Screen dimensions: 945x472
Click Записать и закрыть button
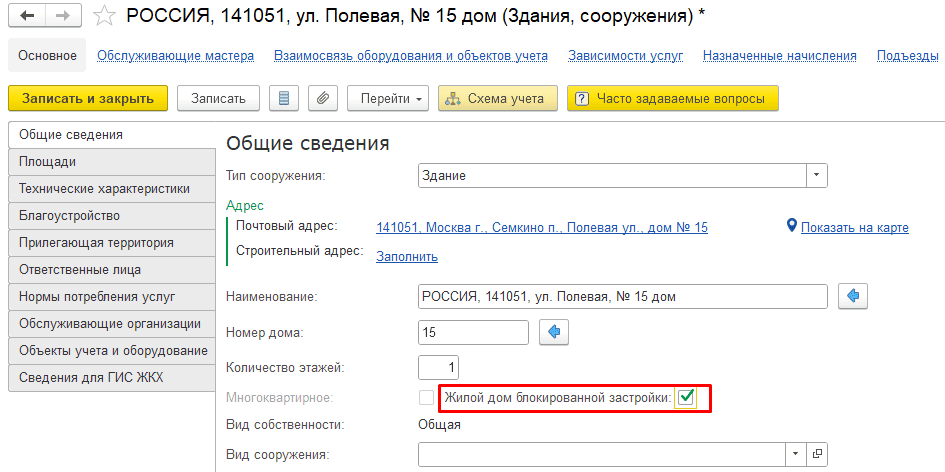[88, 98]
